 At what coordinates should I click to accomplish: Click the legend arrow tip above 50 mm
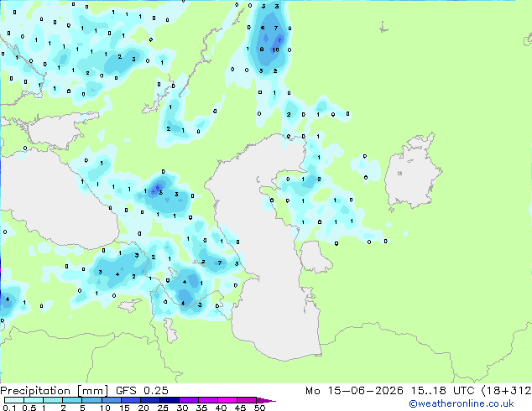(266, 400)
